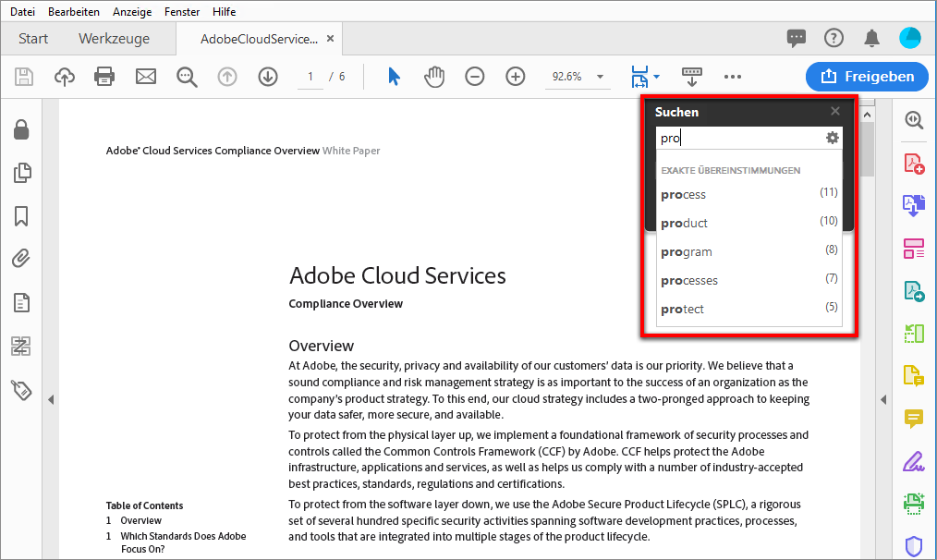
Task: Click the fit page width icon
Action: pyautogui.click(x=639, y=77)
